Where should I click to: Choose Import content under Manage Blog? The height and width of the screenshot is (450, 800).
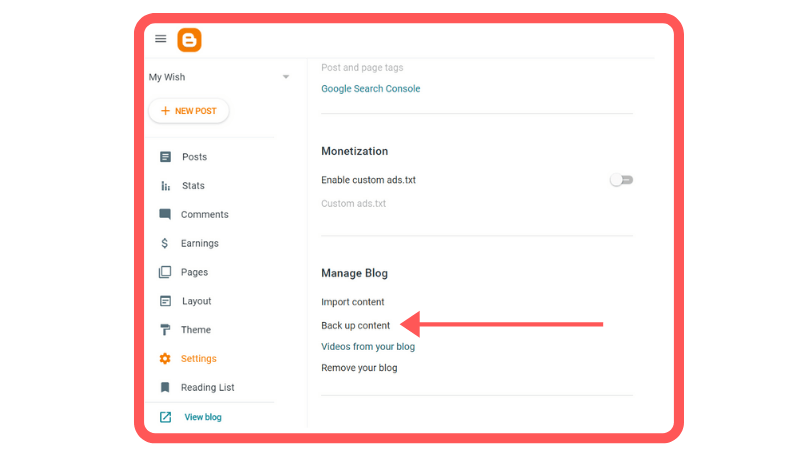[353, 302]
